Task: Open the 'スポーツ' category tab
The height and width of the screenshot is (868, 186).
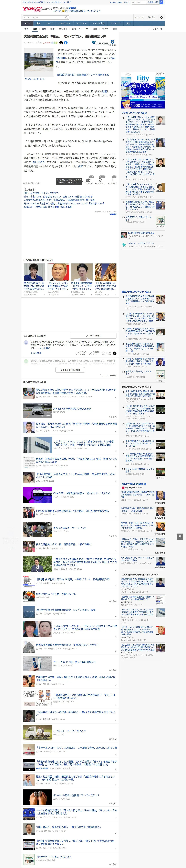Action: pyautogui.click(x=76, y=29)
